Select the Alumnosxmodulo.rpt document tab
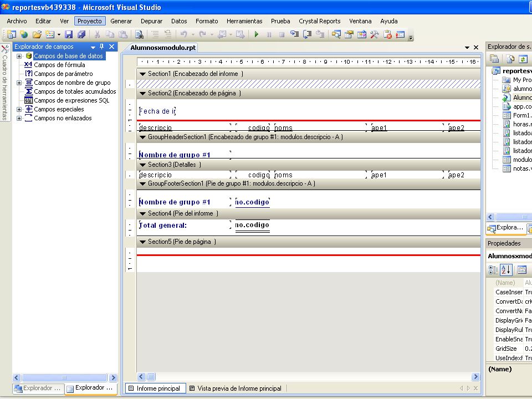Viewport: 532px width, 399px height. click(163, 48)
